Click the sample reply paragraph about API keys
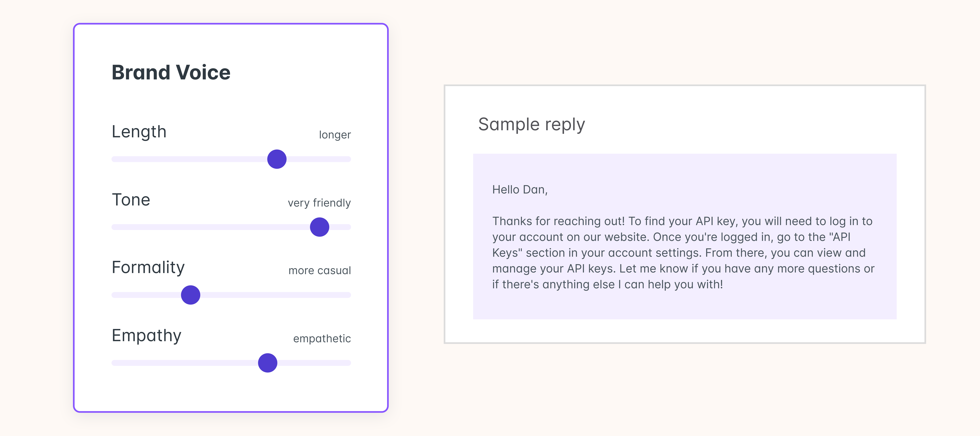 [683, 253]
